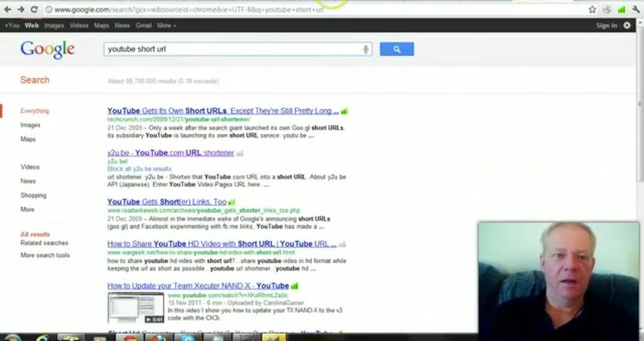Screen dimensions: 644x341
Task: Click the NAND-X video thumbnail
Action: 135,307
